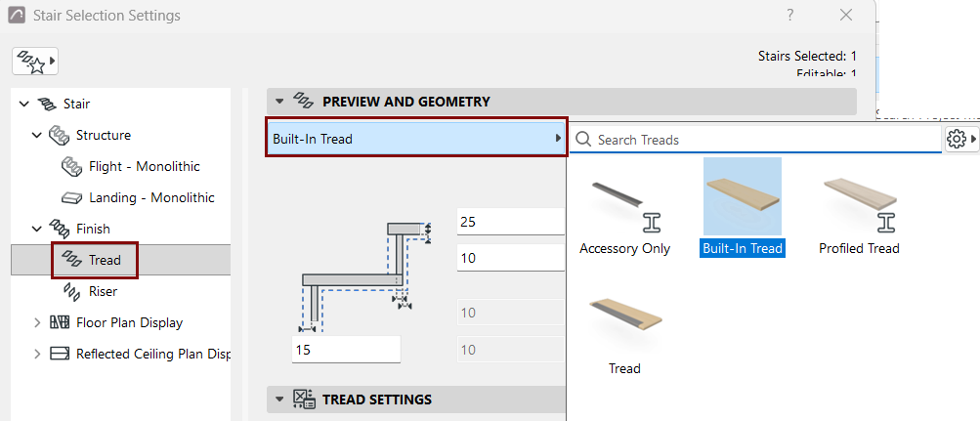
Task: Select the Structure tree item
Action: pyautogui.click(x=104, y=135)
